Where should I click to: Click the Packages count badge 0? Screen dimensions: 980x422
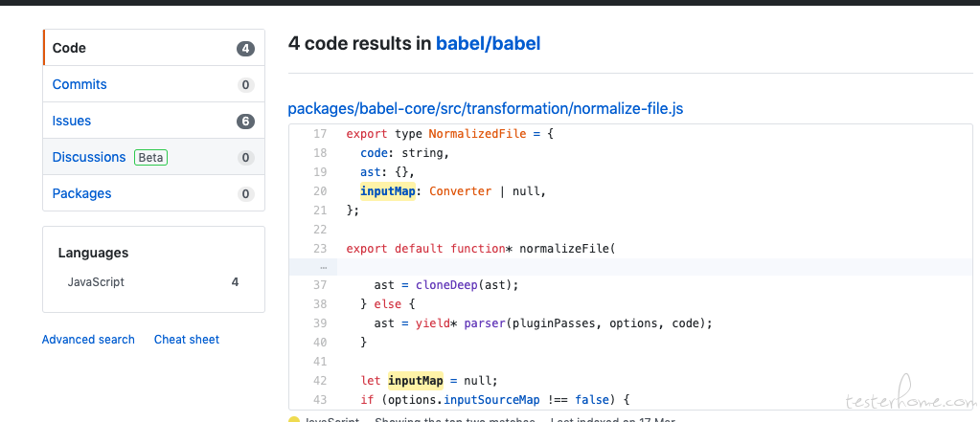(x=245, y=194)
